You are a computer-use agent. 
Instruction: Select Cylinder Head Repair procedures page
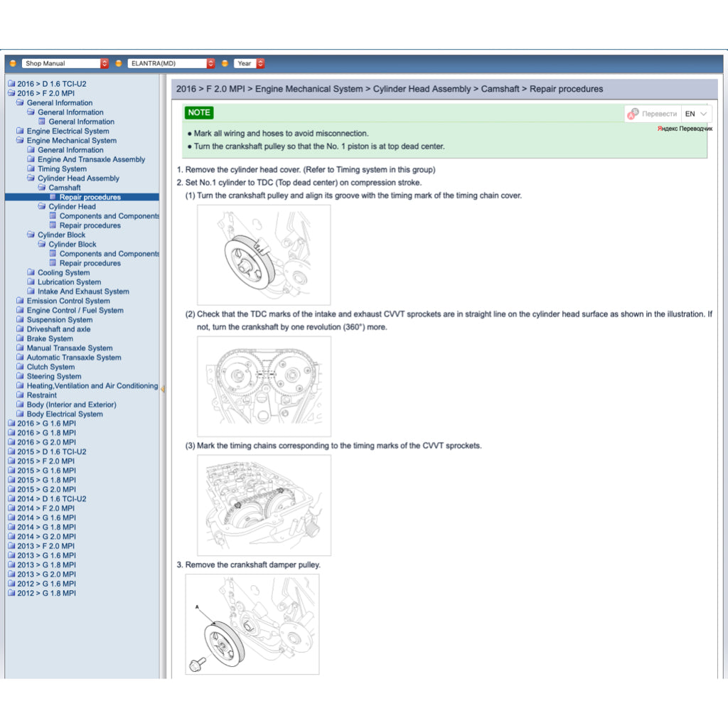(x=90, y=225)
